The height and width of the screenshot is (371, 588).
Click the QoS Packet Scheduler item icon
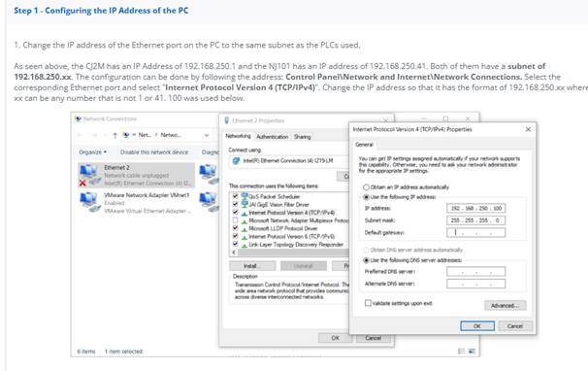[x=245, y=196]
